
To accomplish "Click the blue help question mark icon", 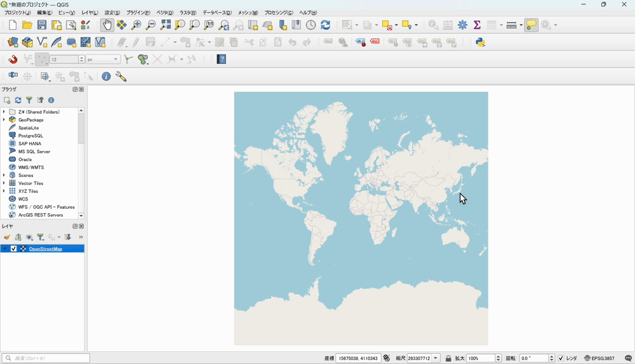I will pyautogui.click(x=222, y=60).
